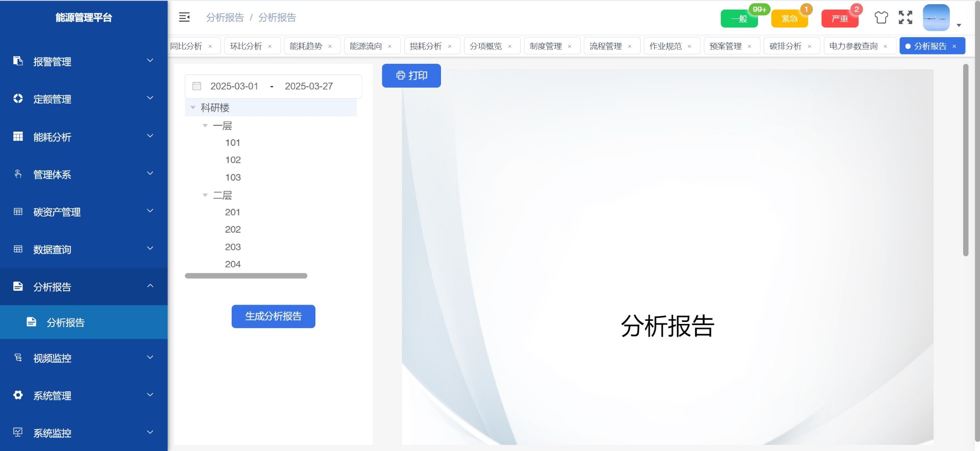Click the tree horizontal scrollbar
980x451 pixels.
pyautogui.click(x=246, y=276)
